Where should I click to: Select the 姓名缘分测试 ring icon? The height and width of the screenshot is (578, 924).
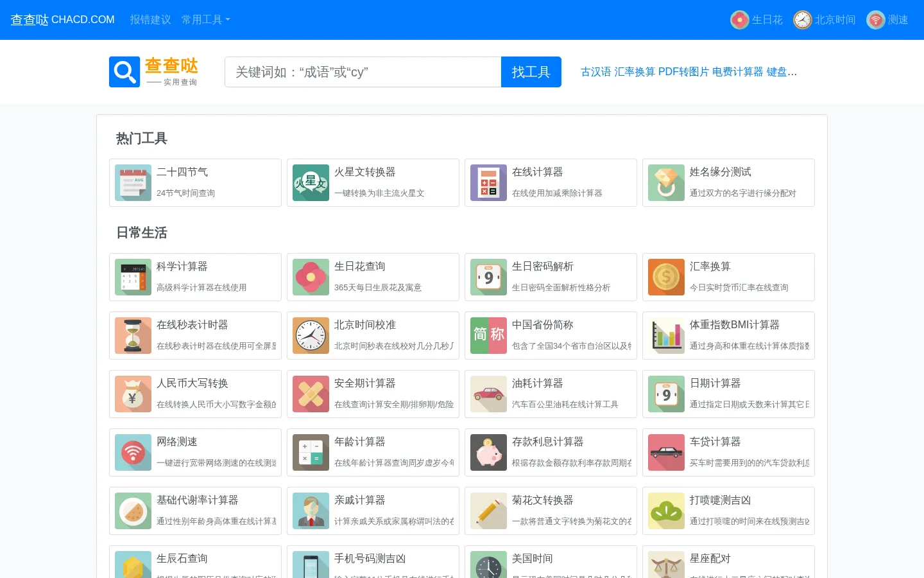coord(667,183)
